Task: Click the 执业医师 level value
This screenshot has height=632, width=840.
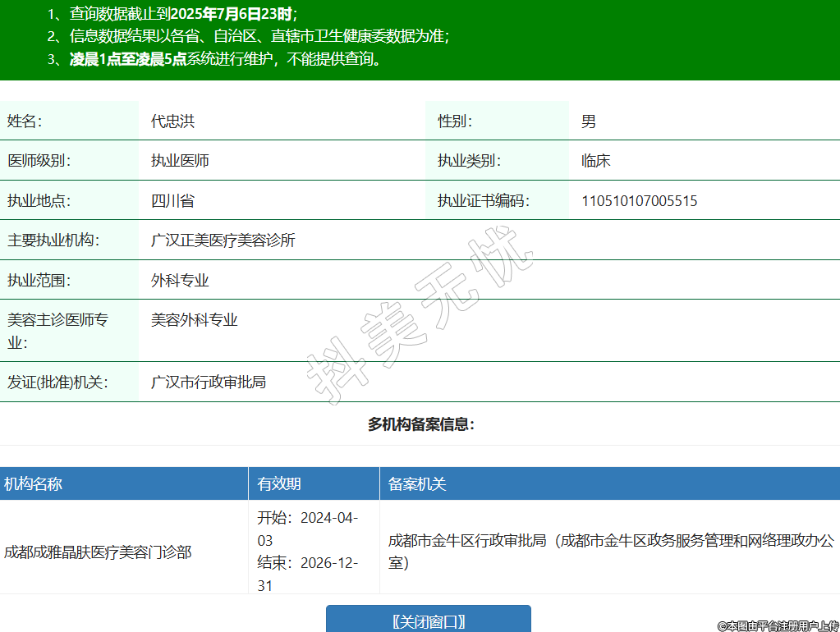Action: coord(180,161)
